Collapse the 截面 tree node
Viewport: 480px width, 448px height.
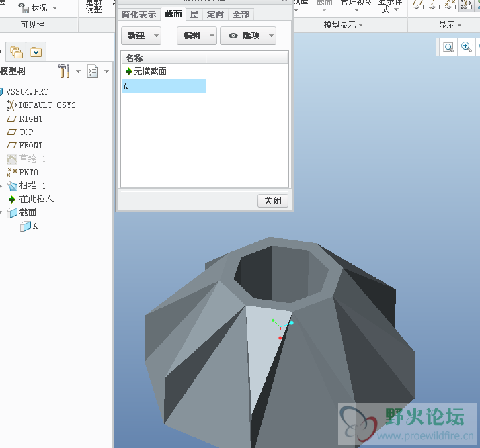1,212
